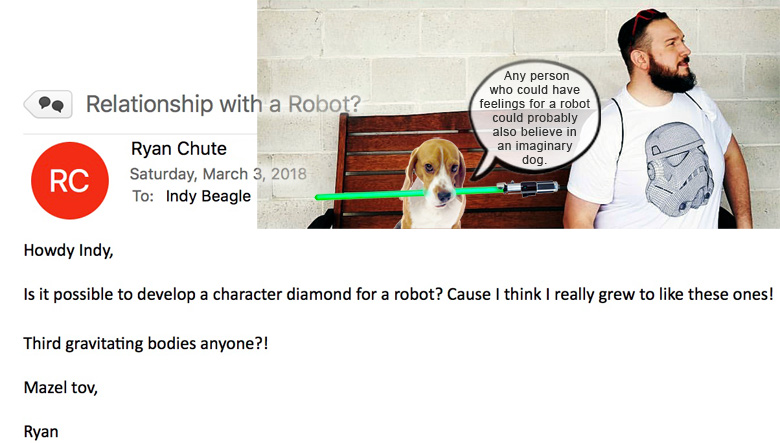Click the signature Ryan at bottom
Viewport: 780px width, 443px height.
tap(41, 432)
